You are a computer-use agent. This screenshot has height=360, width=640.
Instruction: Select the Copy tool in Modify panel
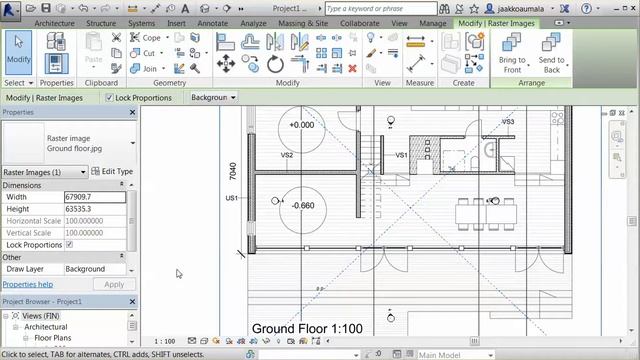pos(250,64)
